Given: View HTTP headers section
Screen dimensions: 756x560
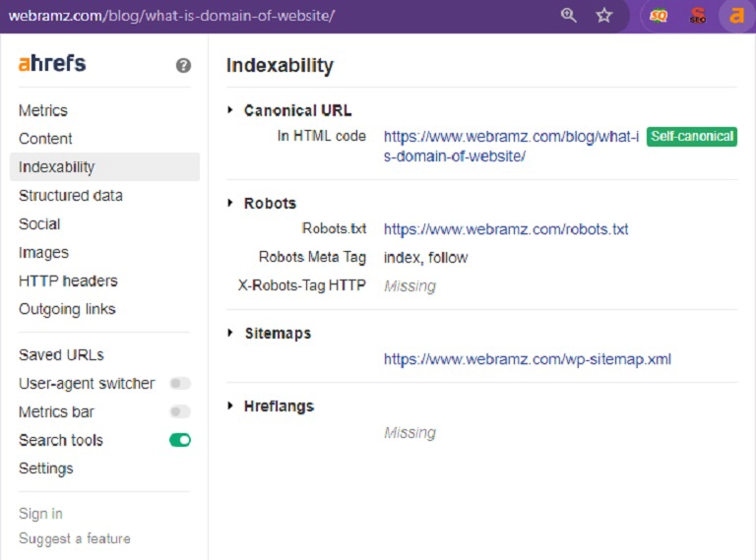Looking at the screenshot, I should point(68,280).
